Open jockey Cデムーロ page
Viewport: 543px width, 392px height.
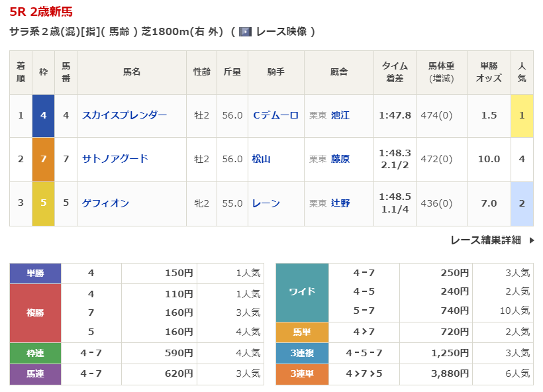[x=275, y=115]
